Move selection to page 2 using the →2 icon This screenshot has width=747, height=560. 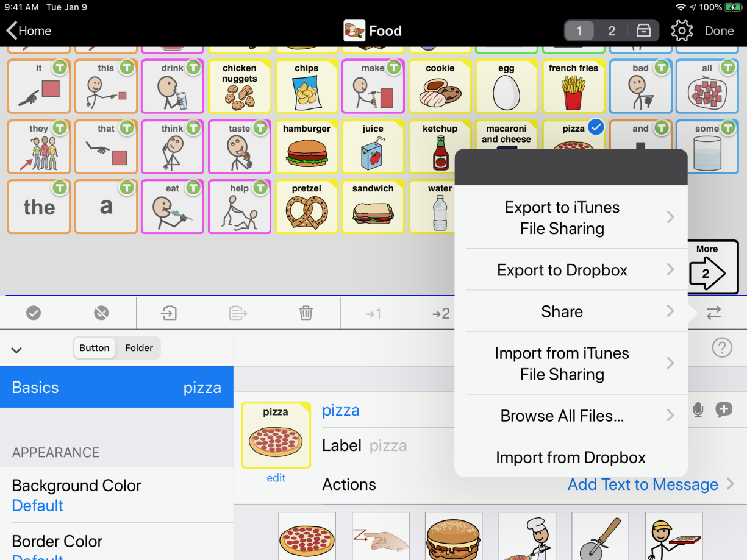(441, 313)
